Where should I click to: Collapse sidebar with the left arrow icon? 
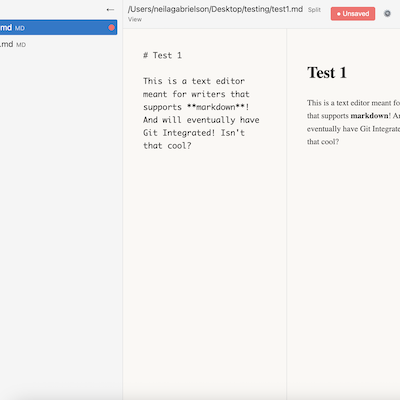tap(110, 10)
